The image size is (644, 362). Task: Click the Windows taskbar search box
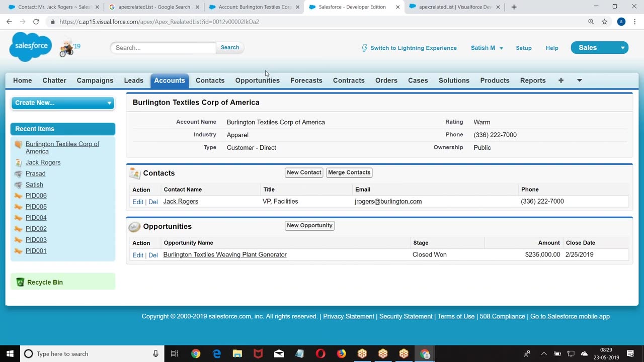pos(93,353)
